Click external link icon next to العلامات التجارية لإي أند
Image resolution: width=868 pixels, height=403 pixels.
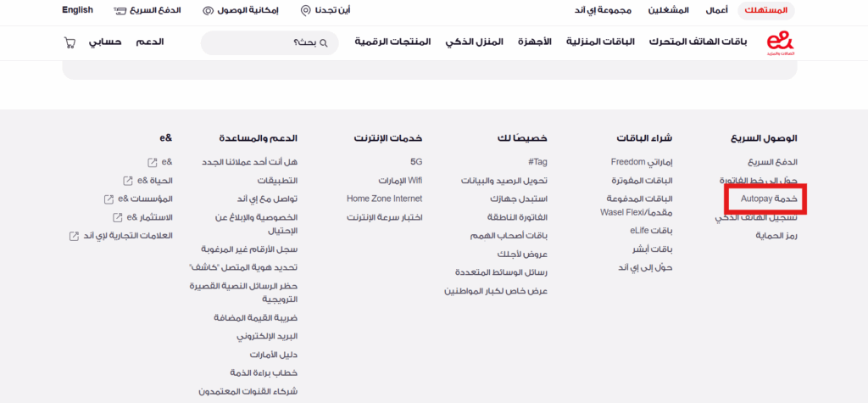coord(74,236)
